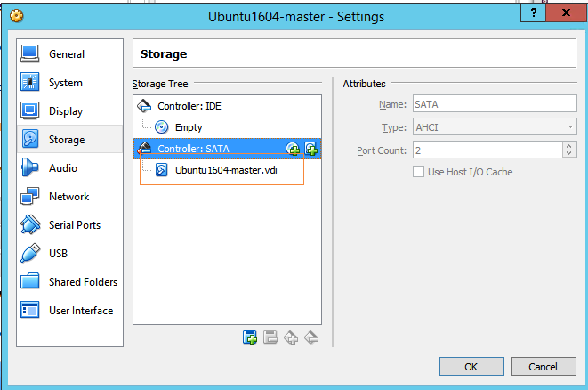
Task: Click the CD icon beside Empty
Action: point(162,127)
